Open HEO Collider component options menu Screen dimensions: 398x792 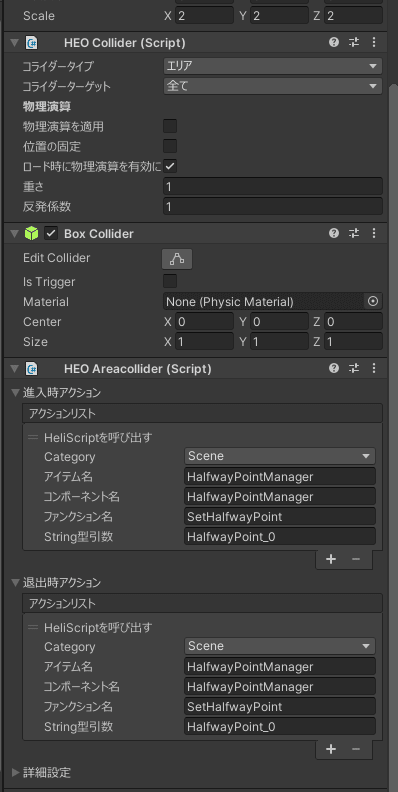[374, 42]
